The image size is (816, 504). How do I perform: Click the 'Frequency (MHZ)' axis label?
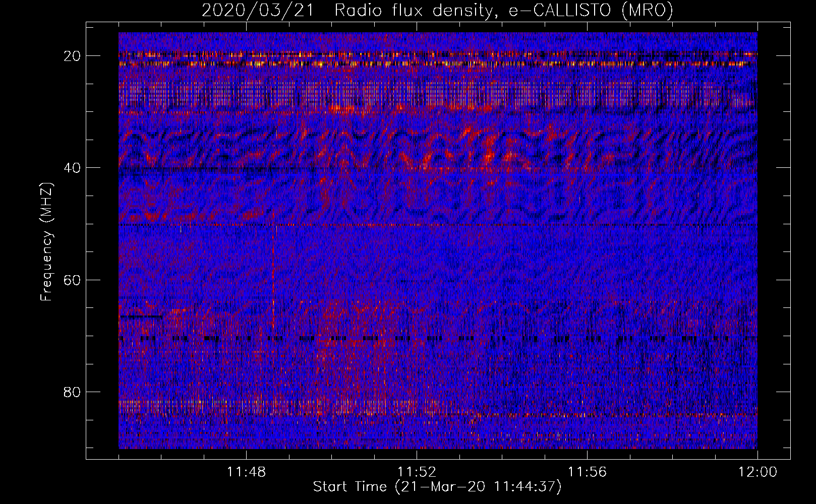(x=46, y=241)
